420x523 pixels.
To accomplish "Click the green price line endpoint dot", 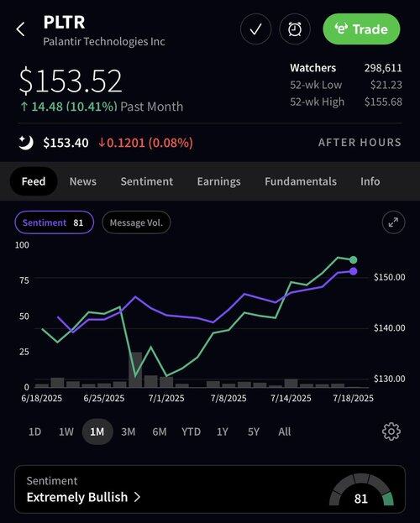I will (354, 260).
